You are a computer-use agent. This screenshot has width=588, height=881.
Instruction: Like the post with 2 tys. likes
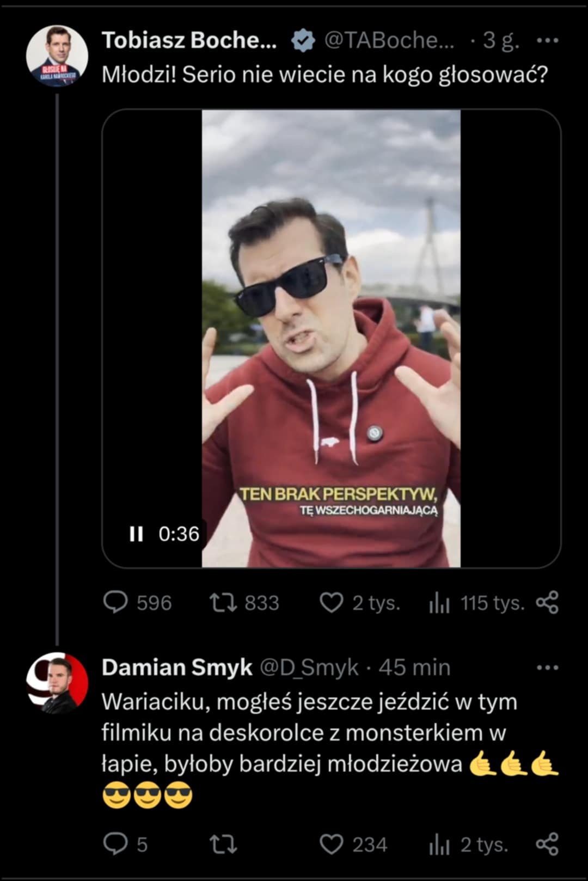point(331,603)
